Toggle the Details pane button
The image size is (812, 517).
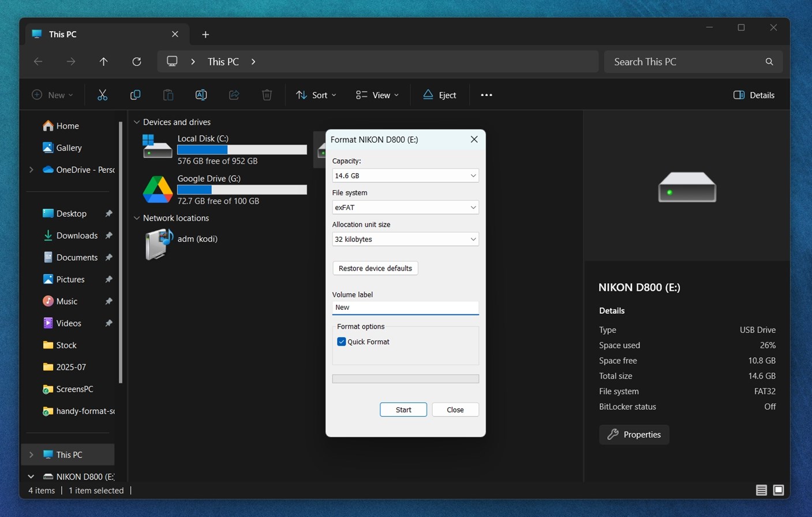(754, 95)
